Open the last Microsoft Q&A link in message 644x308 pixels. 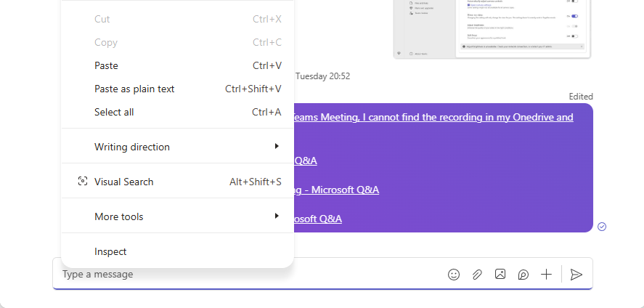(x=318, y=219)
